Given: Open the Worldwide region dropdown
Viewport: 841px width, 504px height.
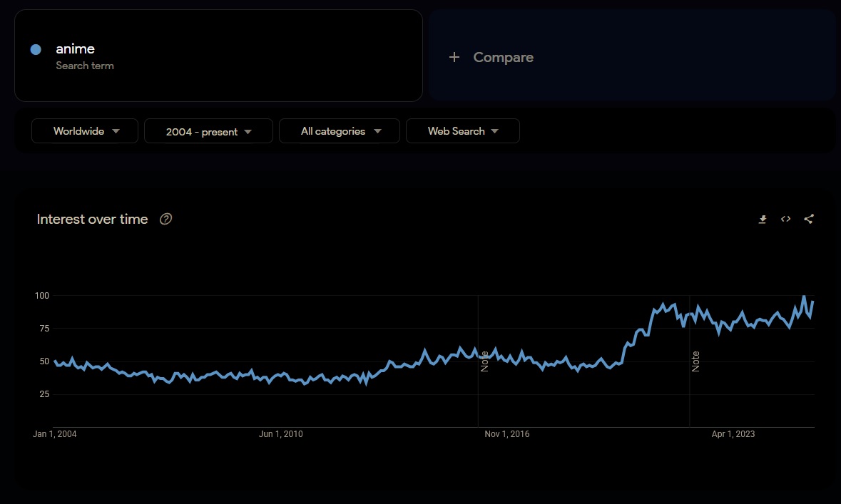Looking at the screenshot, I should (85, 131).
